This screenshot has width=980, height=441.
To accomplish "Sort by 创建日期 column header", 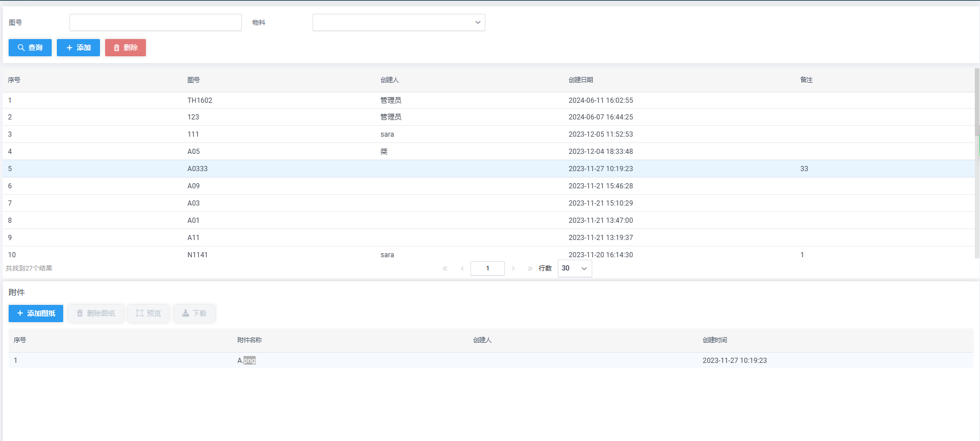I will tap(581, 80).
